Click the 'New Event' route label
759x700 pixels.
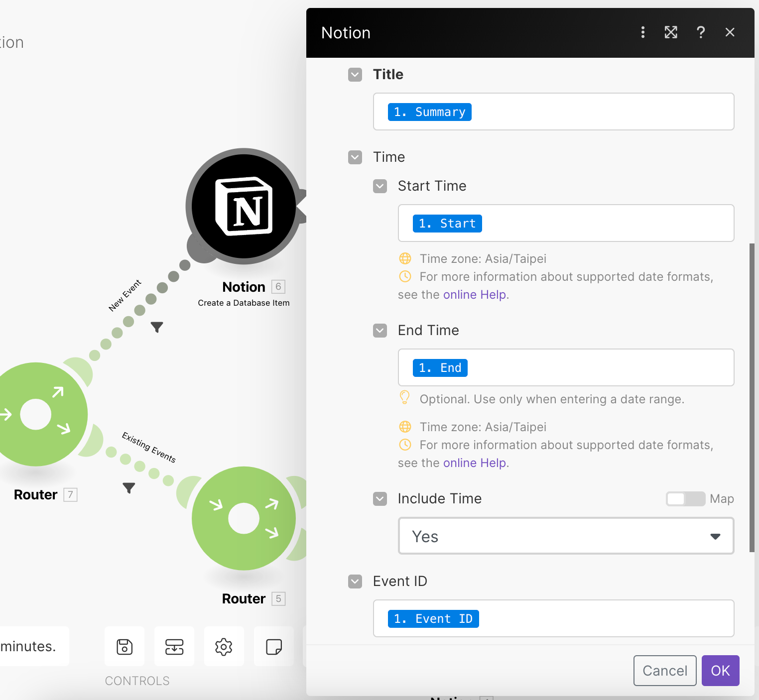pyautogui.click(x=125, y=295)
